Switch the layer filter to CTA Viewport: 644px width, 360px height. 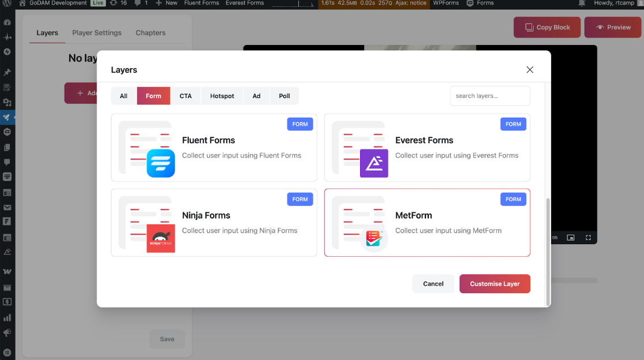click(185, 96)
